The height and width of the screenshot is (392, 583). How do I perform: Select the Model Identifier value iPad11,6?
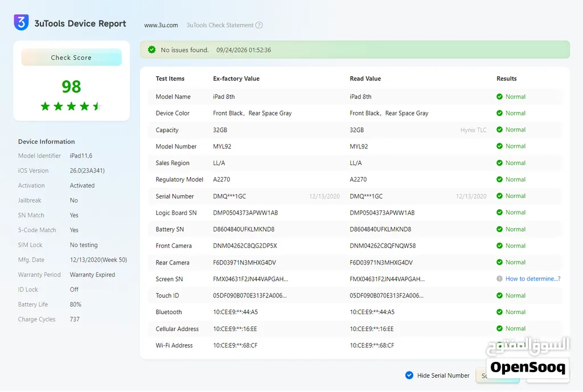(x=81, y=156)
